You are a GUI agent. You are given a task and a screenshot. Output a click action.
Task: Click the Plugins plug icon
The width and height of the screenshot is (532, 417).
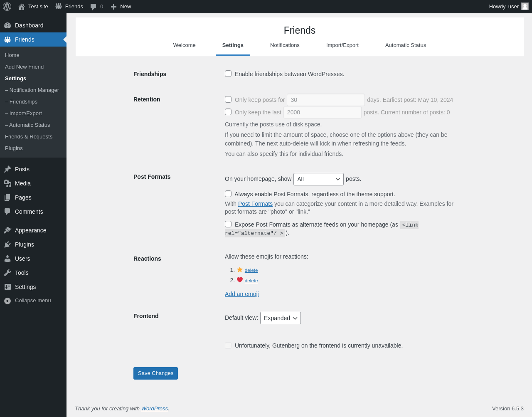tap(7, 244)
